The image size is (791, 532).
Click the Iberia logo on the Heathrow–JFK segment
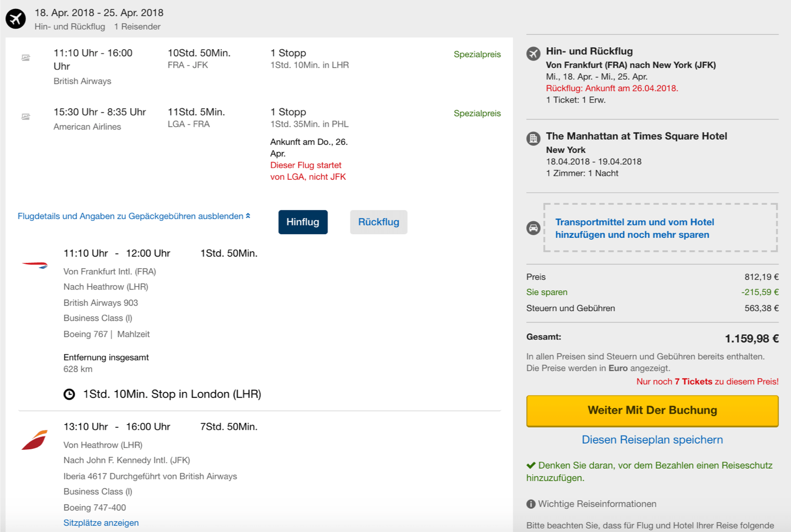35,440
